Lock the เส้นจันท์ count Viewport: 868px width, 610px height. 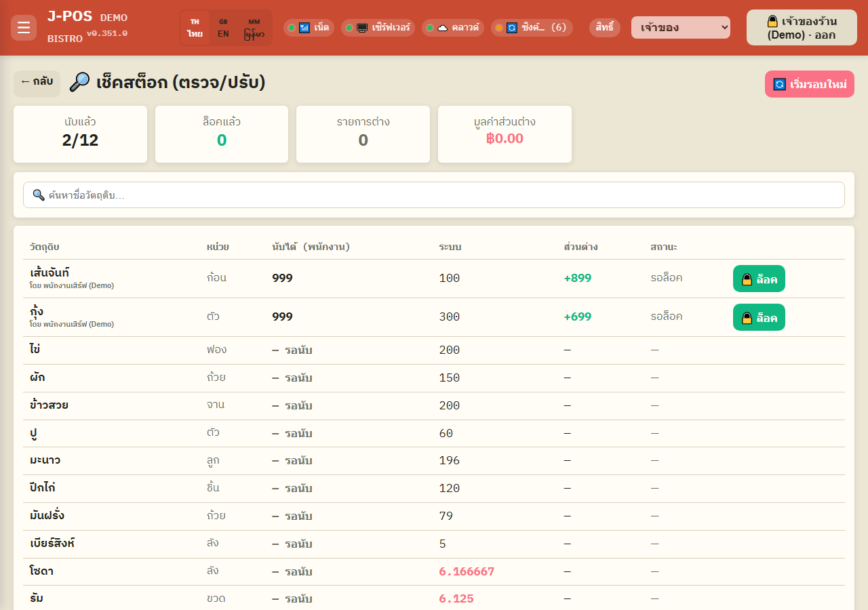[759, 279]
